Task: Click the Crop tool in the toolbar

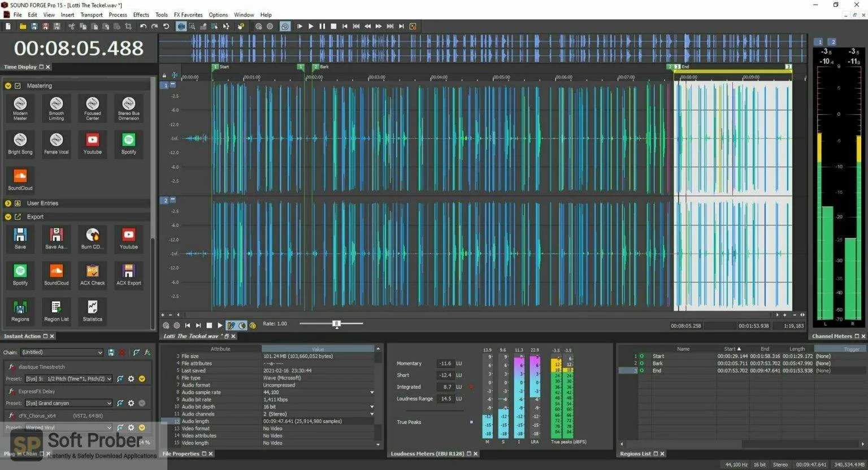Action: click(128, 27)
